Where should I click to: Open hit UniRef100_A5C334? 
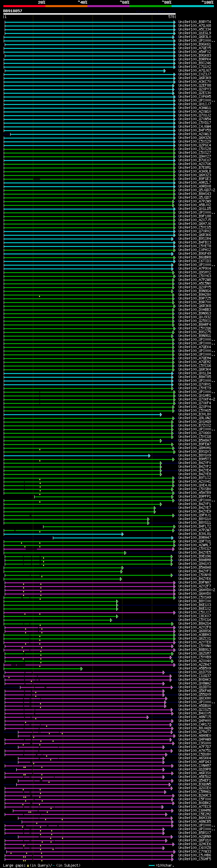(x=195, y=30)
